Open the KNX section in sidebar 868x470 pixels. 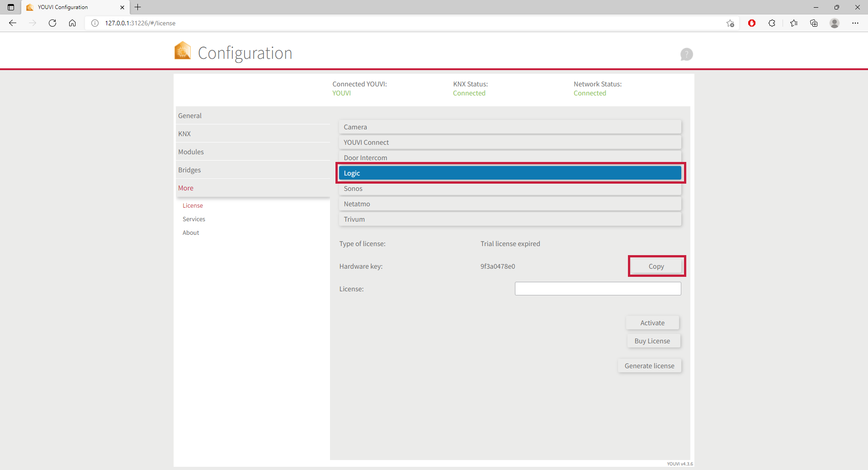(x=253, y=134)
